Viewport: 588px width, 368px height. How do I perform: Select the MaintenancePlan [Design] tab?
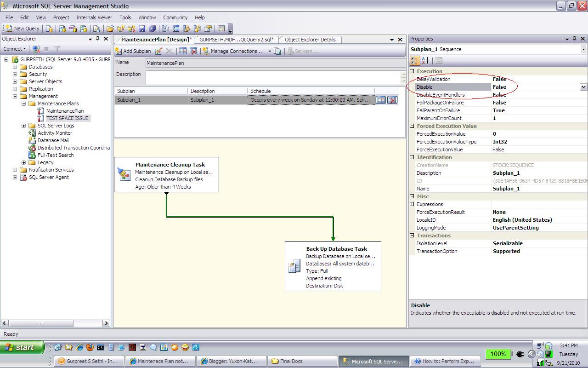(x=154, y=40)
